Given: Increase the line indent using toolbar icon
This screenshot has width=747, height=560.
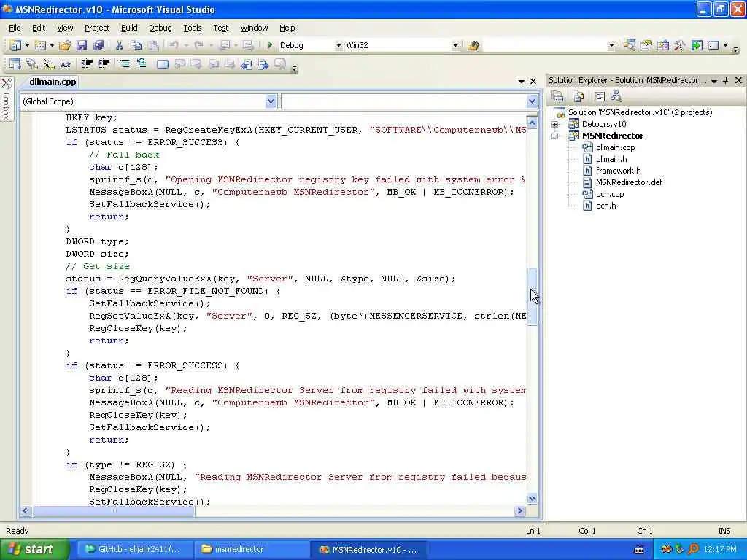Looking at the screenshot, I should 104,64.
